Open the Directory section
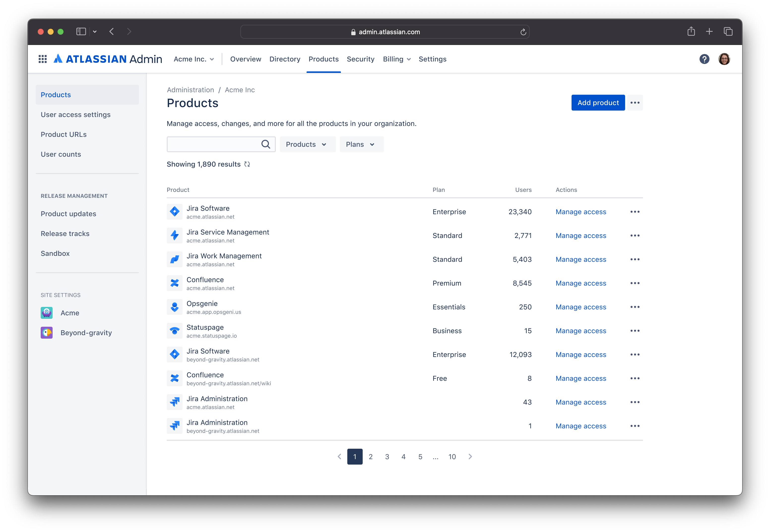 tap(285, 59)
